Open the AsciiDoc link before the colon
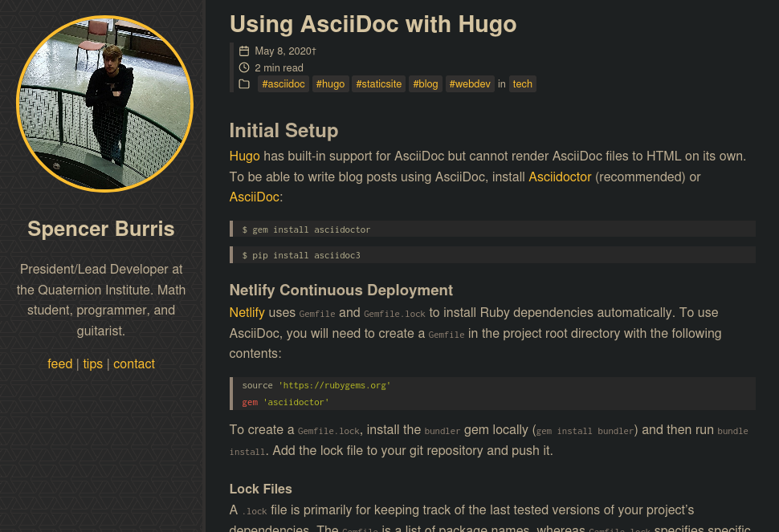779x532 pixels. point(255,197)
